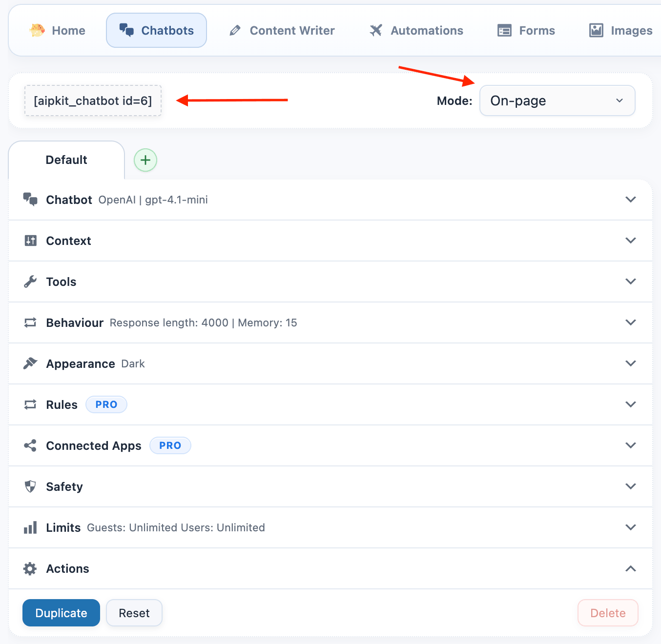Expand the Limits section chevron
661x644 pixels.
pyautogui.click(x=630, y=527)
